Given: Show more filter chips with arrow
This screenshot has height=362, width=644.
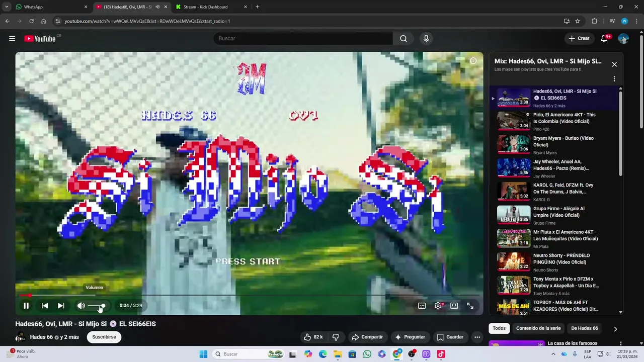Looking at the screenshot, I should tap(615, 329).
